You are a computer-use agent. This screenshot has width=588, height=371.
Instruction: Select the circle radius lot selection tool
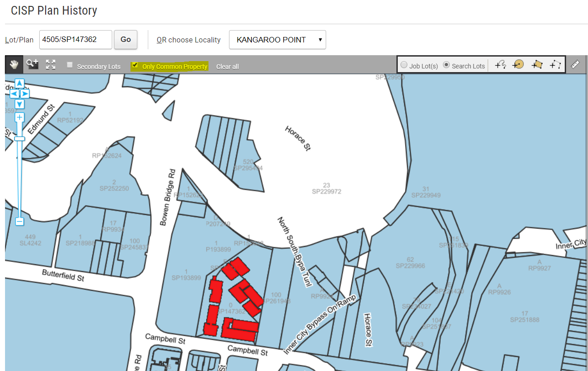518,65
